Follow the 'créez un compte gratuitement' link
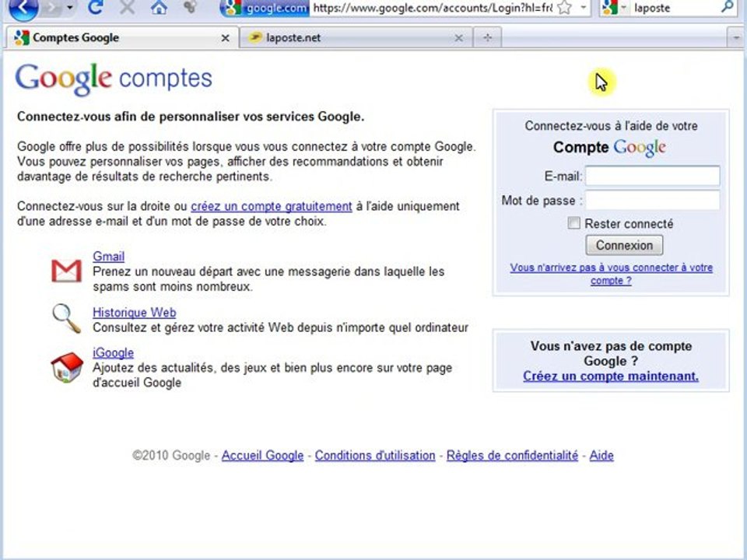747x560 pixels. coord(272,207)
